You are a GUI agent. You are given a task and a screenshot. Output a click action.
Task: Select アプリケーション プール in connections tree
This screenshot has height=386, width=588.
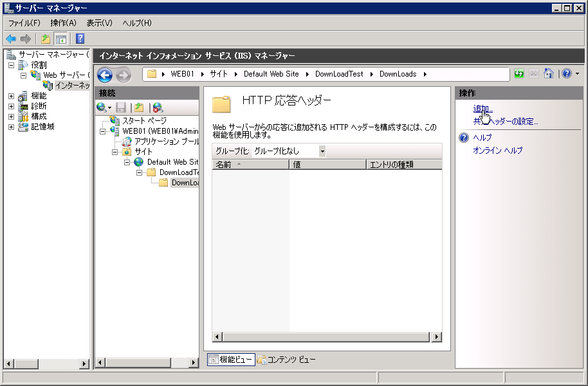point(167,142)
